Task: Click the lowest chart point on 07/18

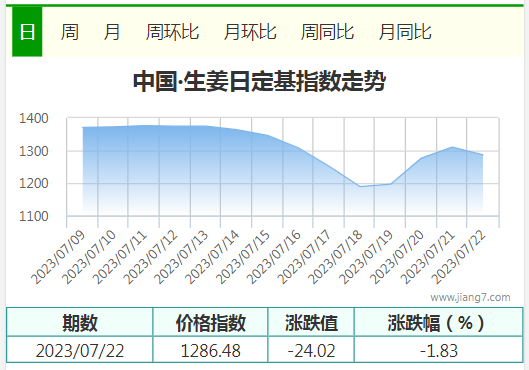Action: [x=360, y=187]
